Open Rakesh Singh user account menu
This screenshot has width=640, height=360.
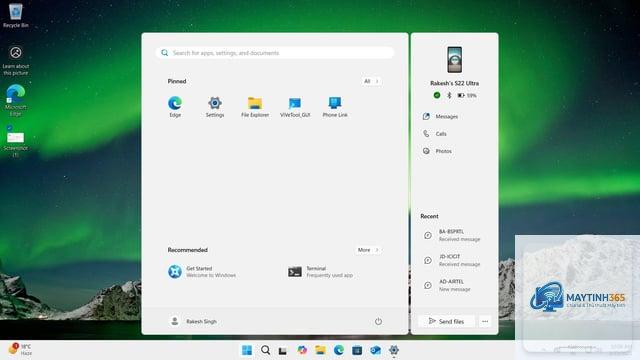coord(193,321)
